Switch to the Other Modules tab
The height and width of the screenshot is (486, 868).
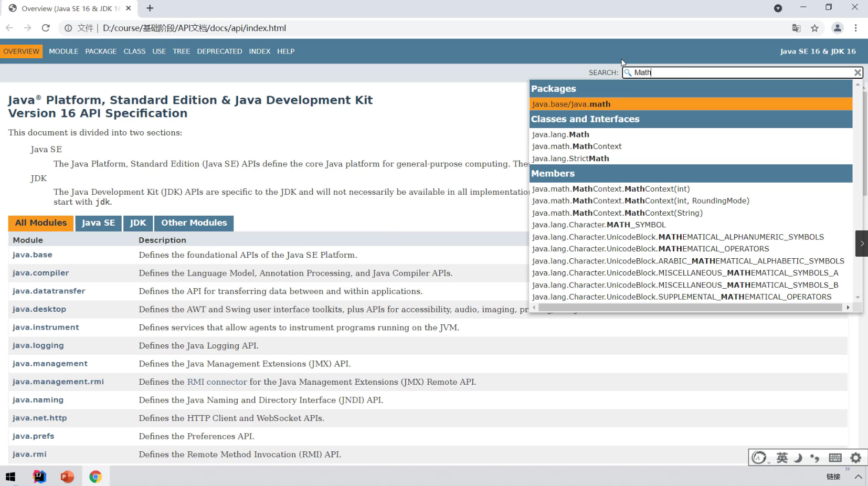194,223
